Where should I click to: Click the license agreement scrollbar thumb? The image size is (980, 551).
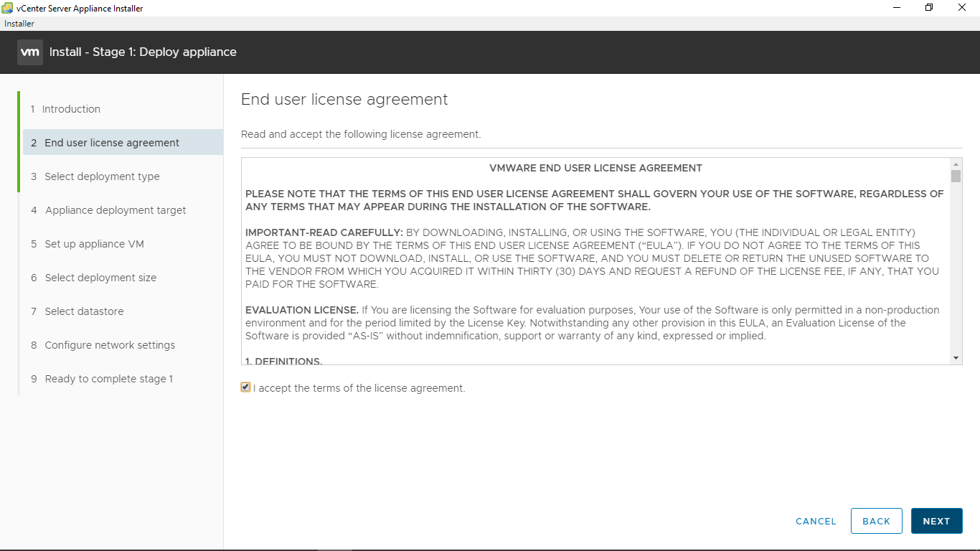pos(956,176)
